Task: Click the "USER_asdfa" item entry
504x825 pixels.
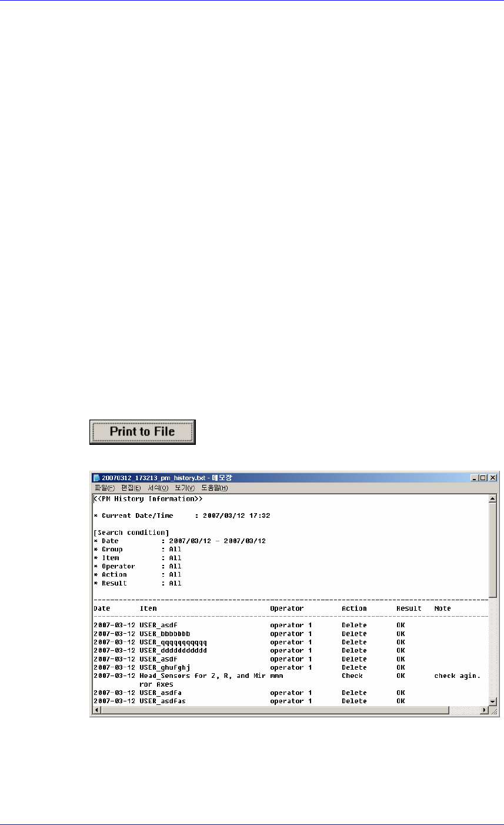Action: [x=161, y=693]
